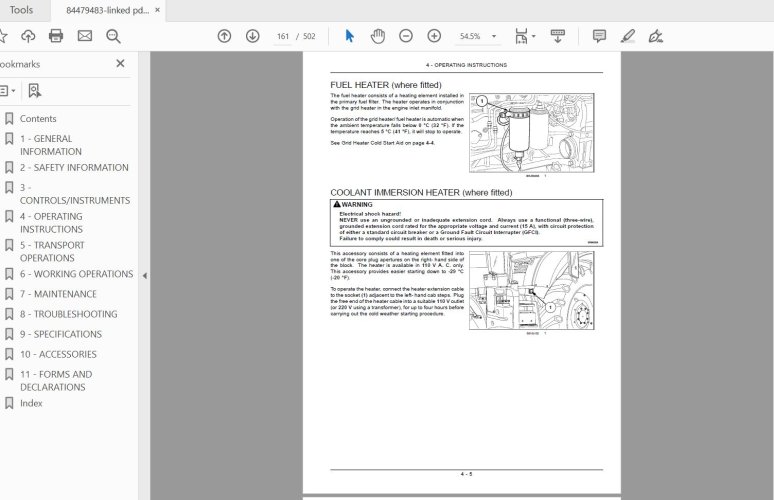774x500 pixels.
Task: Zoom in with the plus button
Action: tap(434, 36)
